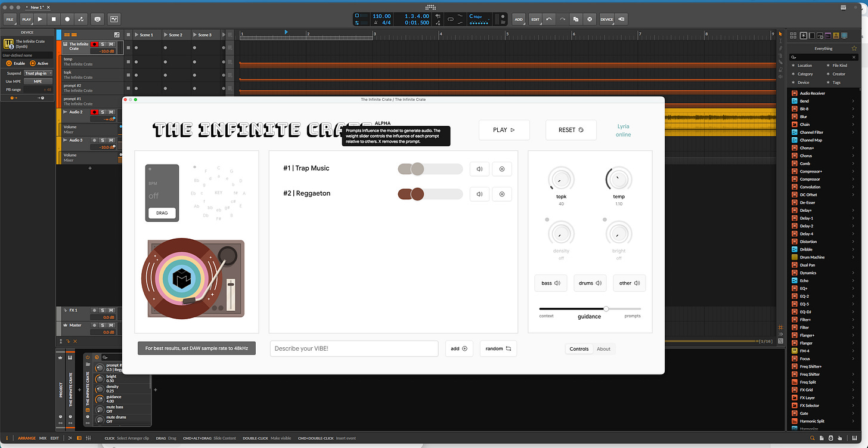
Task: Switch to the About tab
Action: (604, 349)
